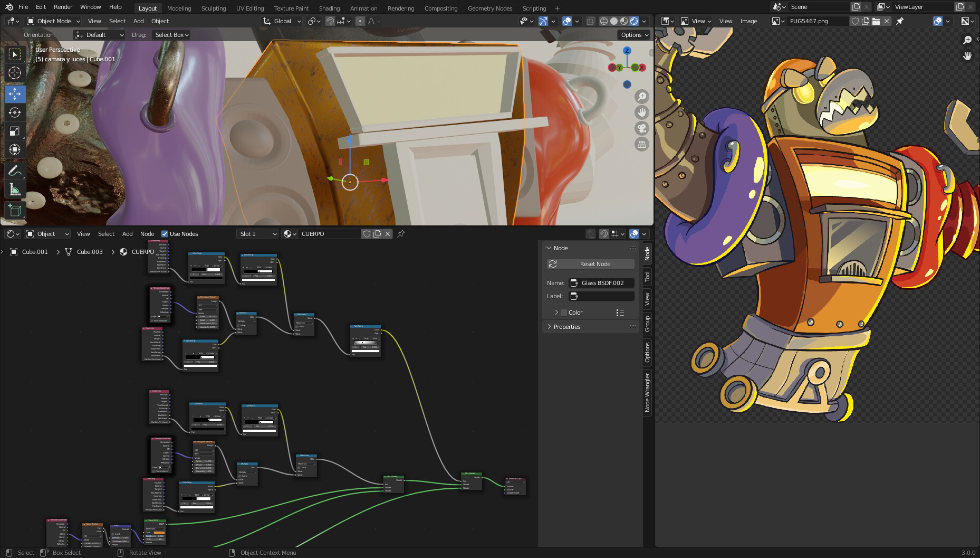Open the Slot 1 material dropdown
The image size is (980, 558).
tap(257, 234)
